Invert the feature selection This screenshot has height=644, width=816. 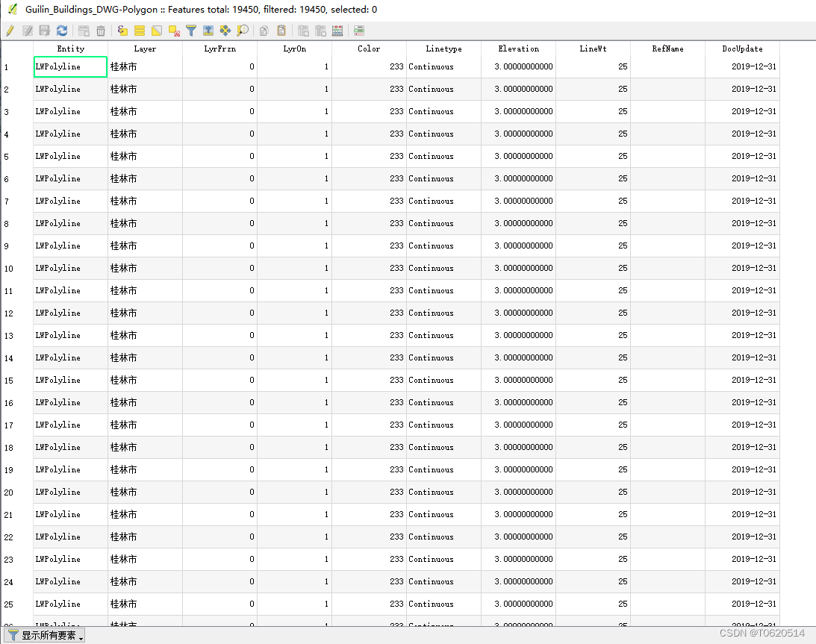click(157, 31)
